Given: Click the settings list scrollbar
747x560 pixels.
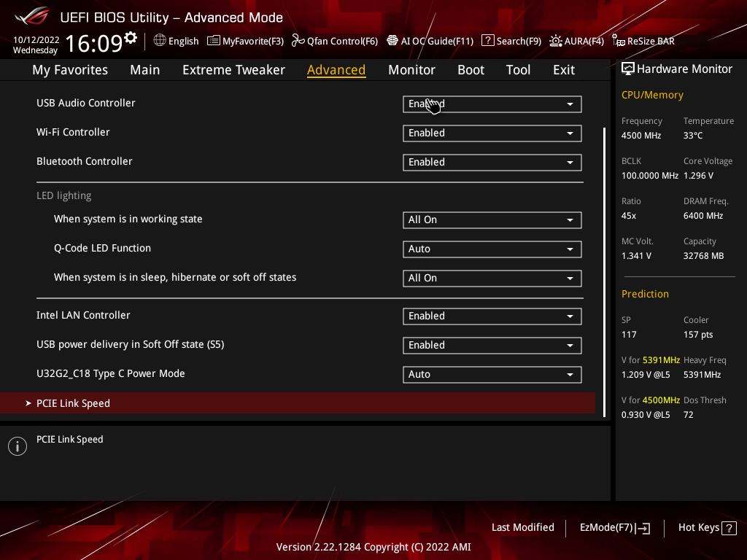Looking at the screenshot, I should (x=604, y=272).
